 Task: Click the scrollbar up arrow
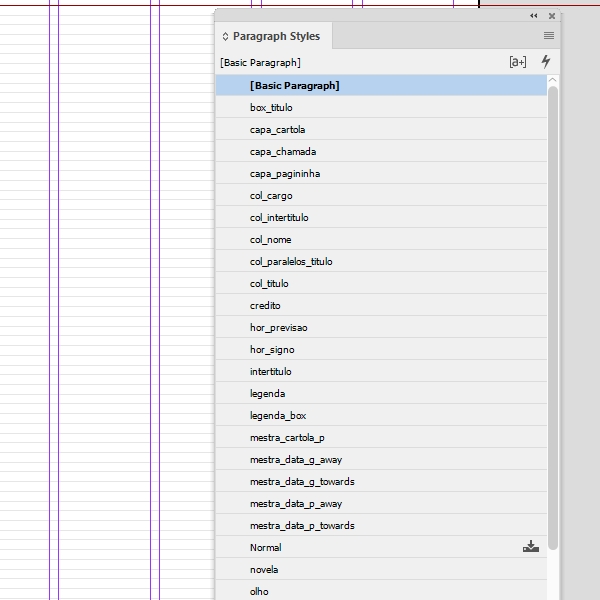click(x=553, y=80)
